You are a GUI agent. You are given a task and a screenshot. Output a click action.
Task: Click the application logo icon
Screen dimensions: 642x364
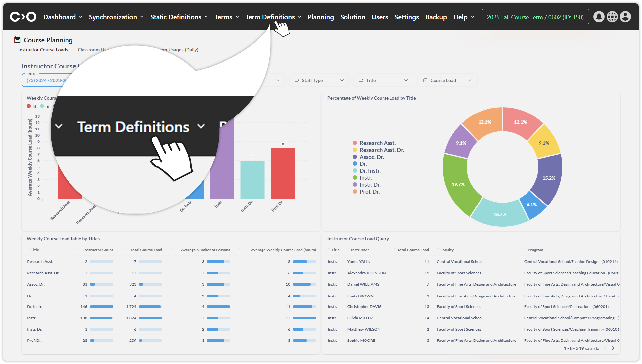(23, 17)
